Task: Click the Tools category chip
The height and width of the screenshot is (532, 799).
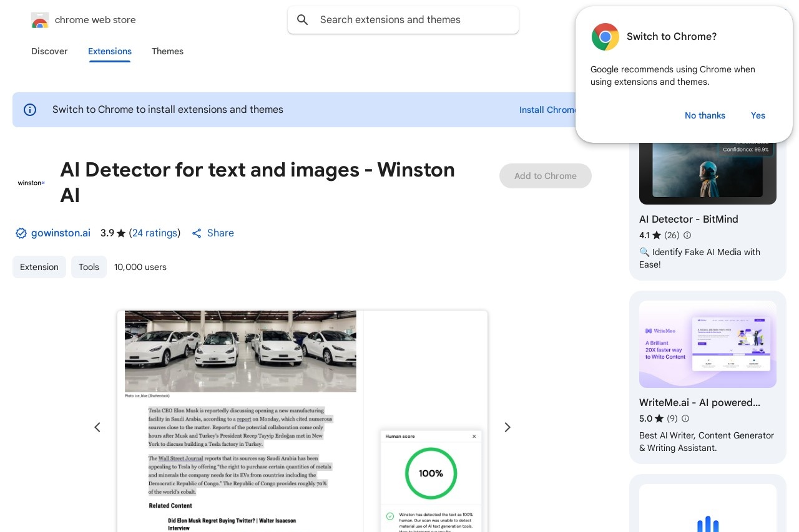Action: [x=89, y=267]
